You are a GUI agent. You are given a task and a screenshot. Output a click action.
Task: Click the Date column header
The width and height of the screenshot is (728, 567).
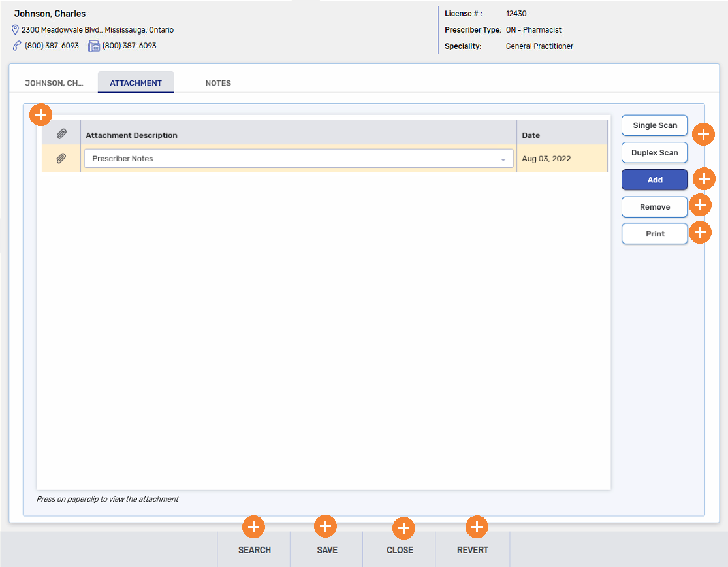click(562, 135)
